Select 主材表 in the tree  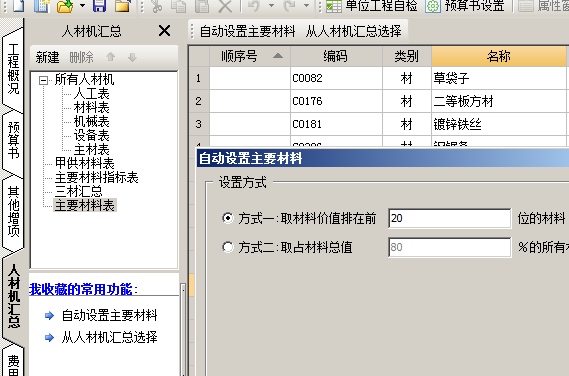click(x=91, y=149)
